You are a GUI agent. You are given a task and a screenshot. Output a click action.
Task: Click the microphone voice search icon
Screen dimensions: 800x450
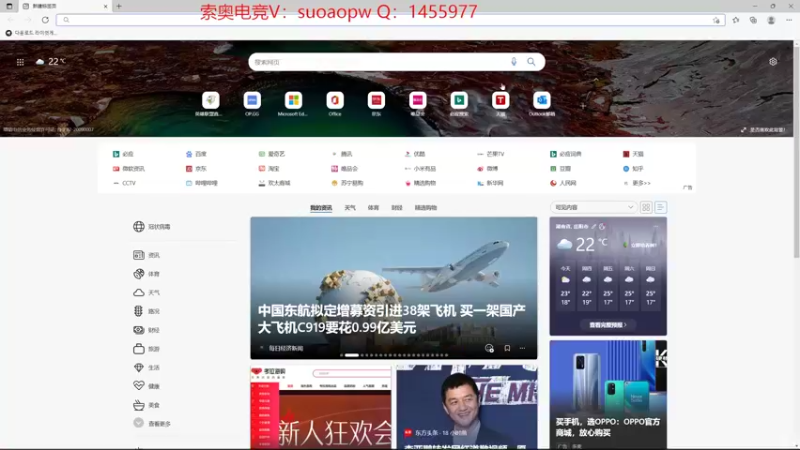tap(514, 62)
